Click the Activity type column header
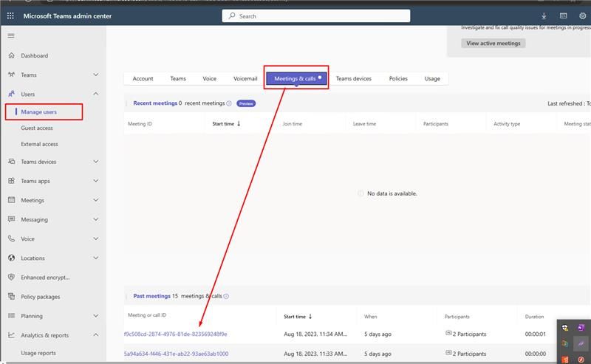 coord(507,123)
